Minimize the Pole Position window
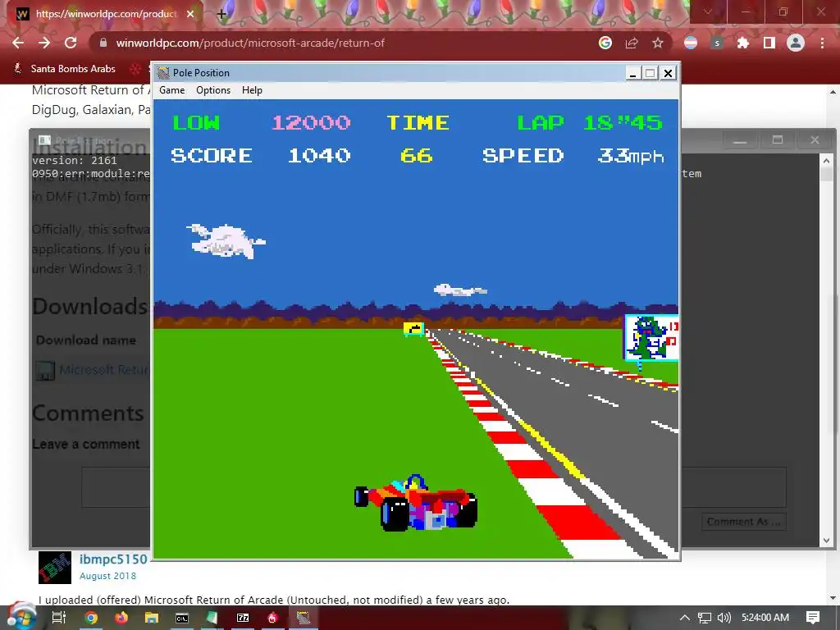The height and width of the screenshot is (630, 840). tap(633, 73)
